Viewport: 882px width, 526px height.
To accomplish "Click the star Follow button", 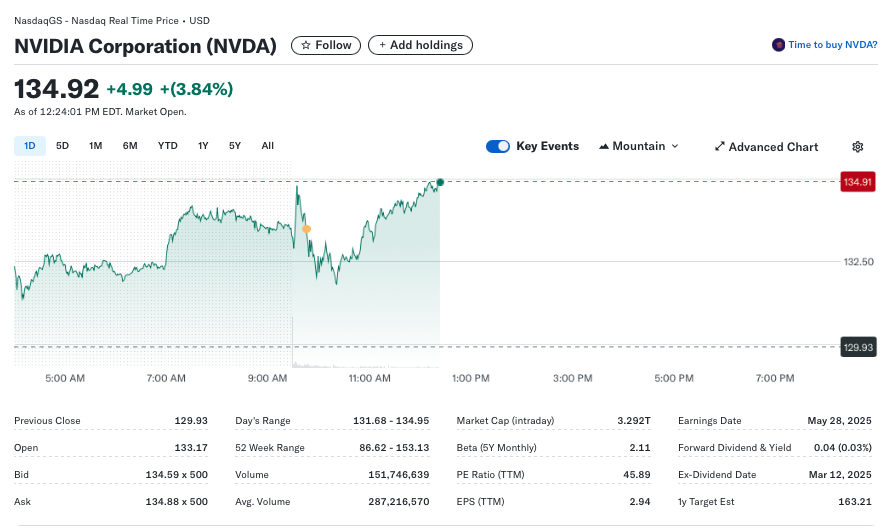I will (x=326, y=45).
